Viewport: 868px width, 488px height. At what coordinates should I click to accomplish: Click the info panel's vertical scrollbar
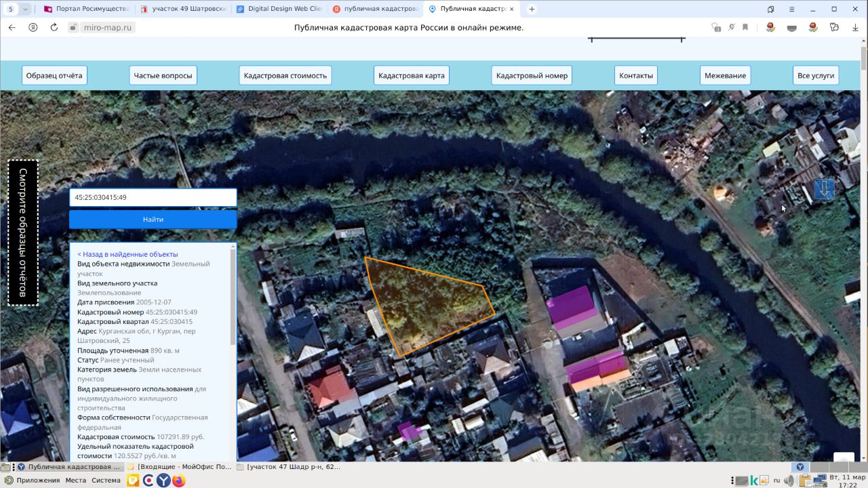[x=233, y=298]
